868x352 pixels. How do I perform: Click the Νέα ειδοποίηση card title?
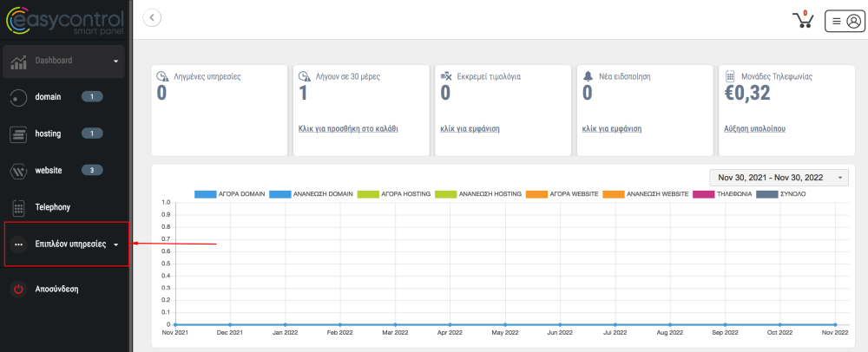tap(625, 77)
